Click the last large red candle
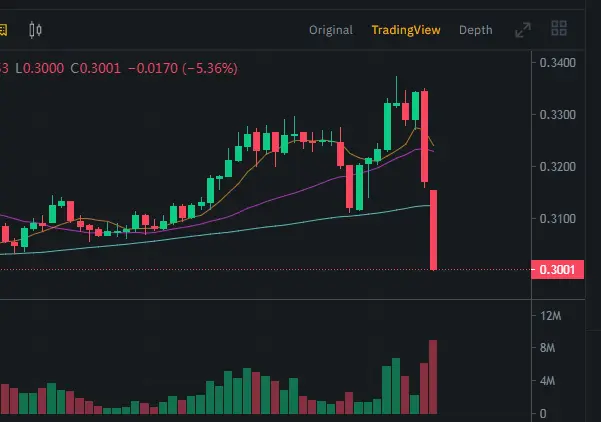 434,230
